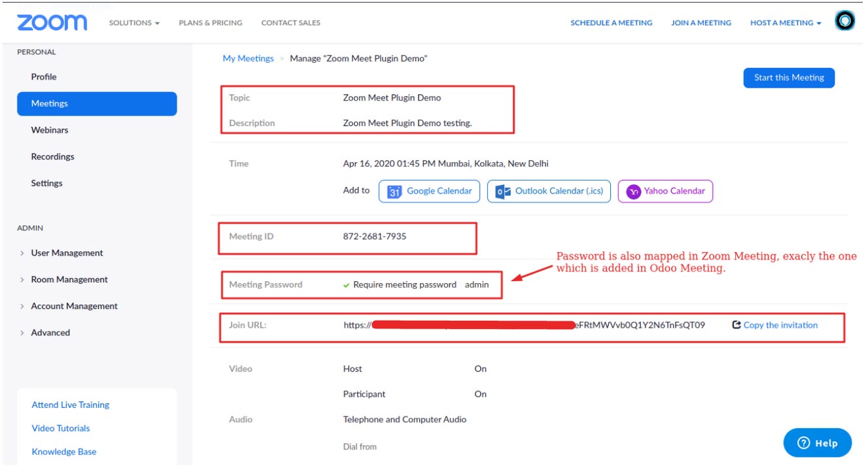Open the Solutions dropdown
The image size is (868, 472).
tap(134, 23)
